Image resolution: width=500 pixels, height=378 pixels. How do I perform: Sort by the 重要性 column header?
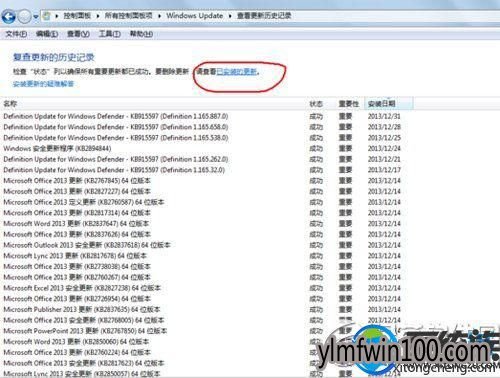(x=349, y=104)
